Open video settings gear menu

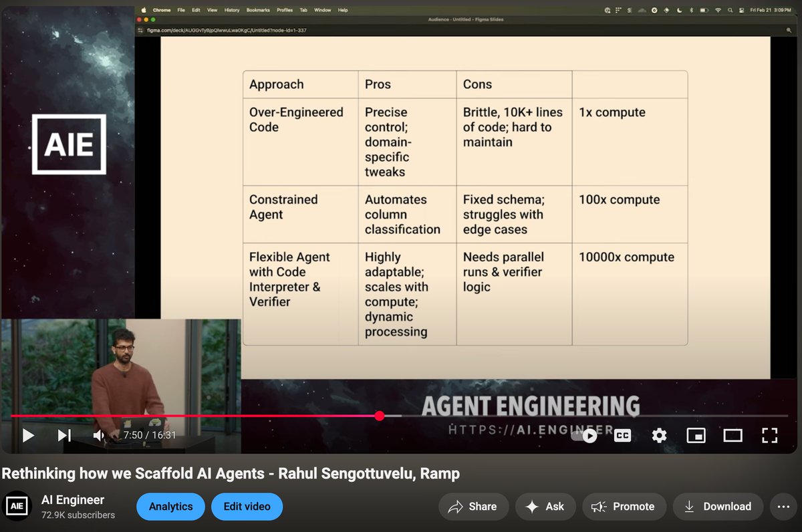click(659, 436)
